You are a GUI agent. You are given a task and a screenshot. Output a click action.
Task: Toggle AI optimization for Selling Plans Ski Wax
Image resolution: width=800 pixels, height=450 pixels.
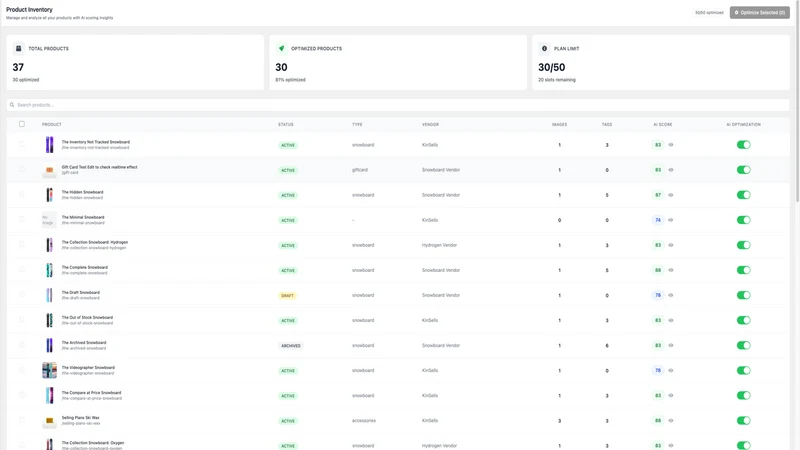(743, 420)
